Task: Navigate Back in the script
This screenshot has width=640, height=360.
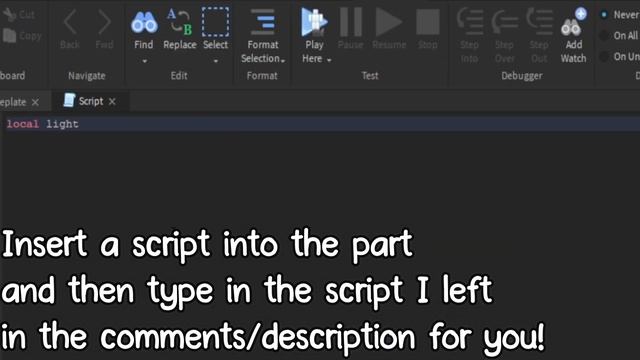Action: [70, 22]
